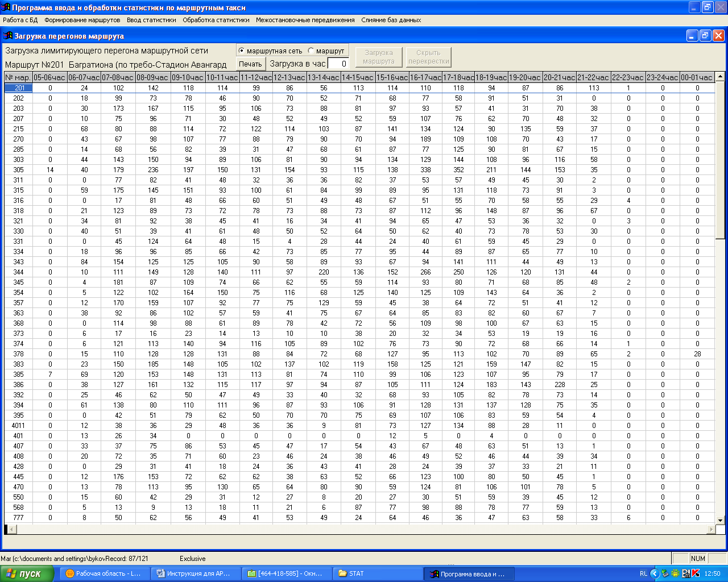Click the 12-13час column header
728x582 pixels.
[x=290, y=77]
